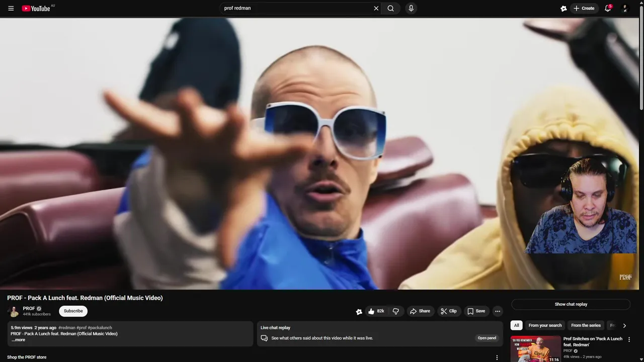Screen dimensions: 644x362
Task: Open Prof Snitches video thumbnail
Action: (536, 349)
